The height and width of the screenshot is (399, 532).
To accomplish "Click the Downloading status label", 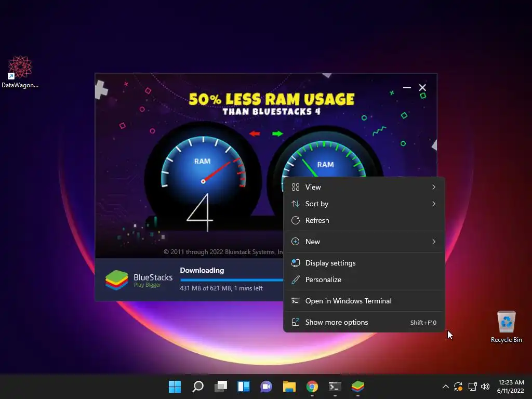I will click(202, 270).
